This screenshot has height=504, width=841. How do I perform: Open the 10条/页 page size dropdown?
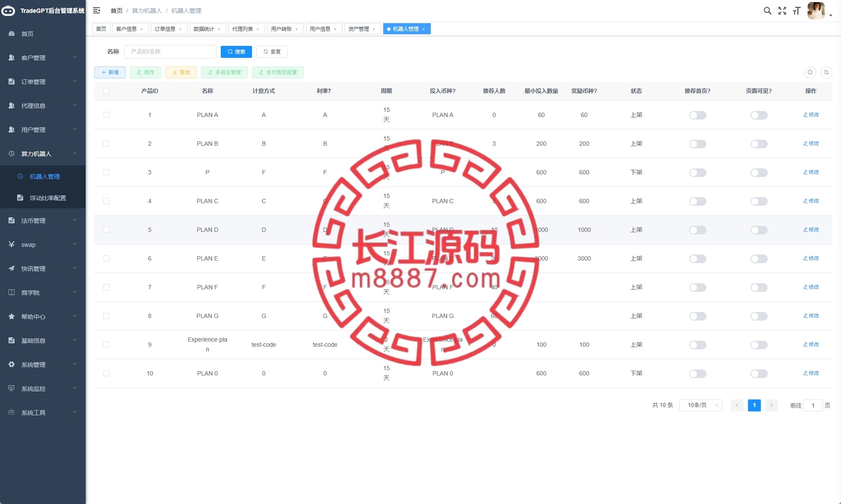tap(700, 405)
